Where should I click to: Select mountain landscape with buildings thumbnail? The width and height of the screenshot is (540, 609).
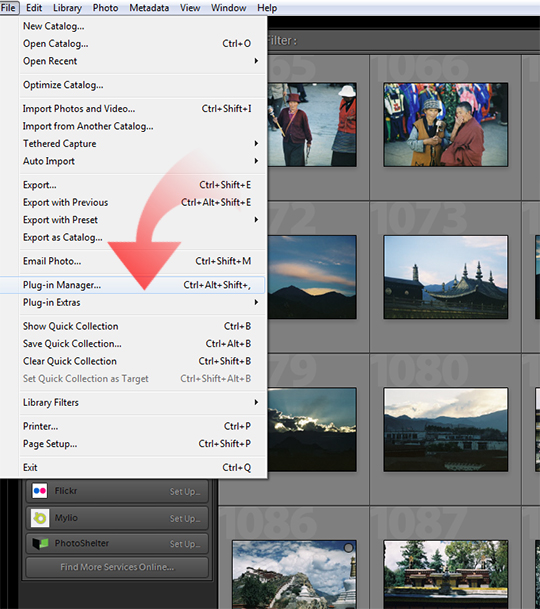(x=446, y=430)
